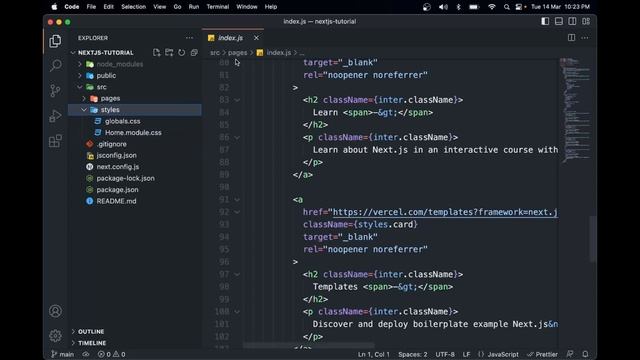Change indentation via Spaces: 2
This screenshot has width=640, height=360.
pyautogui.click(x=413, y=354)
